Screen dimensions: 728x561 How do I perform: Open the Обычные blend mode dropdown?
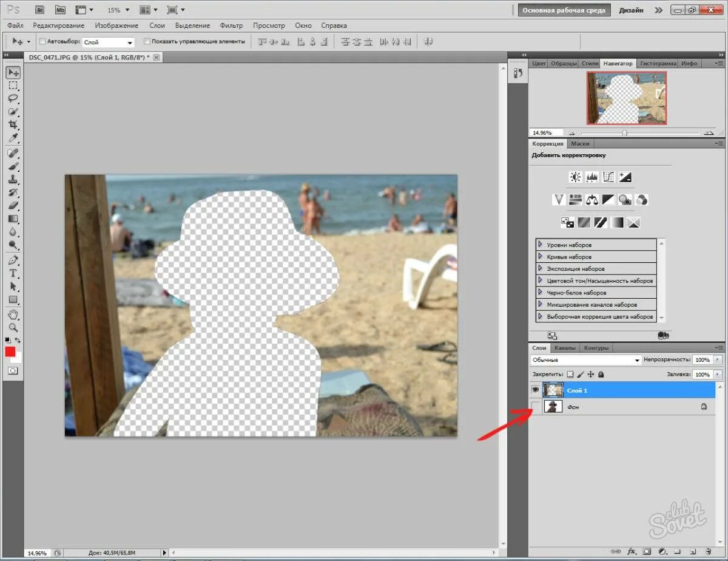(x=585, y=360)
